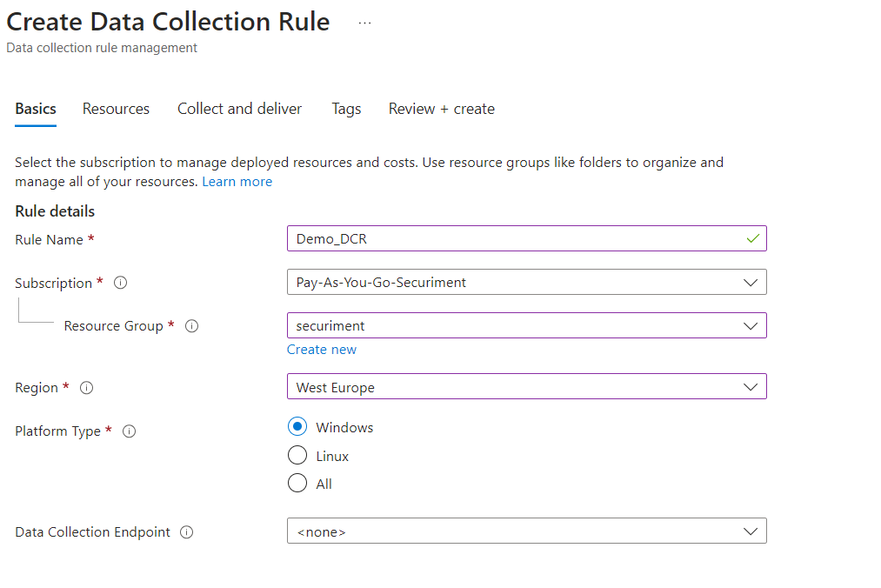881x588 pixels.
Task: Click the Platform Type info icon
Action: point(130,431)
